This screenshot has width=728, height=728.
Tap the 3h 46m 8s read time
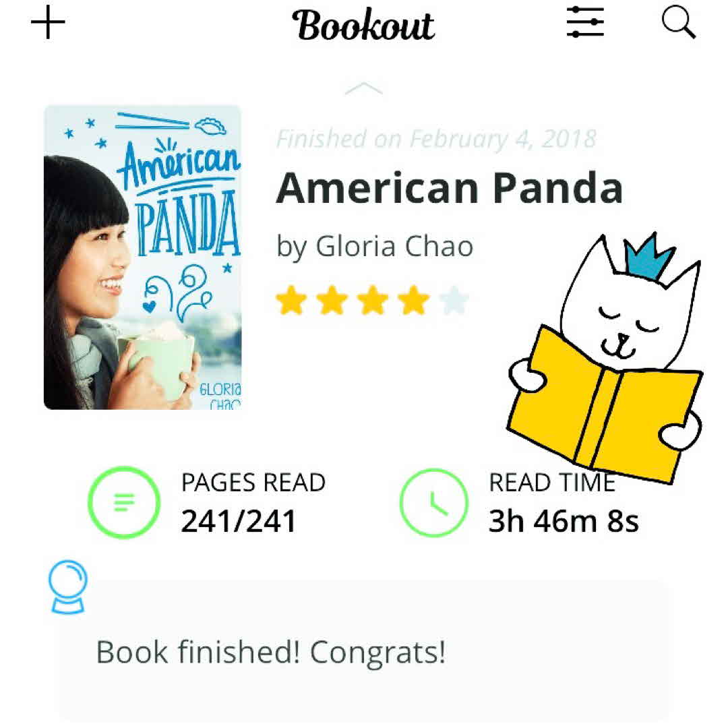point(564,521)
